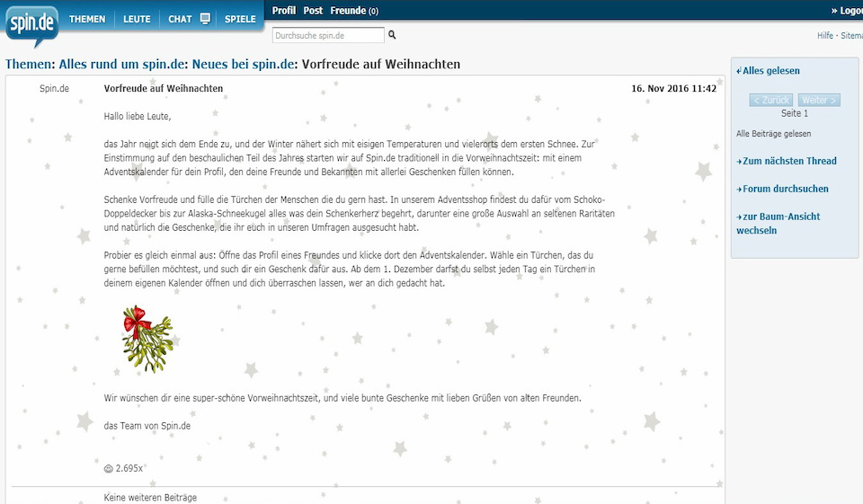This screenshot has width=863, height=504.
Task: Open the SPIELE menu
Action: (x=240, y=19)
